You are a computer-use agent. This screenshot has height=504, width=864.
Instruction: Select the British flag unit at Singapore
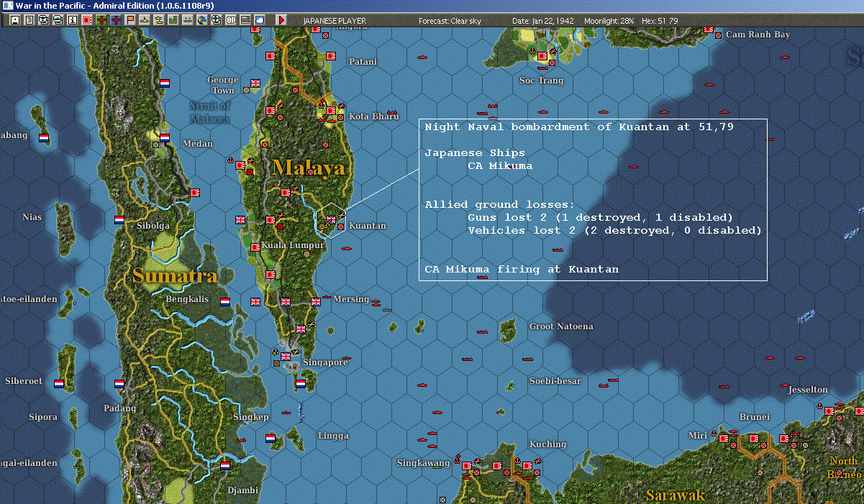coord(286,356)
